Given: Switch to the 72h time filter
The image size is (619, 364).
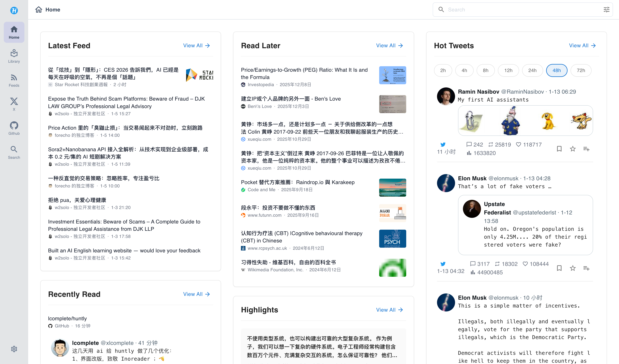Looking at the screenshot, I should [581, 70].
